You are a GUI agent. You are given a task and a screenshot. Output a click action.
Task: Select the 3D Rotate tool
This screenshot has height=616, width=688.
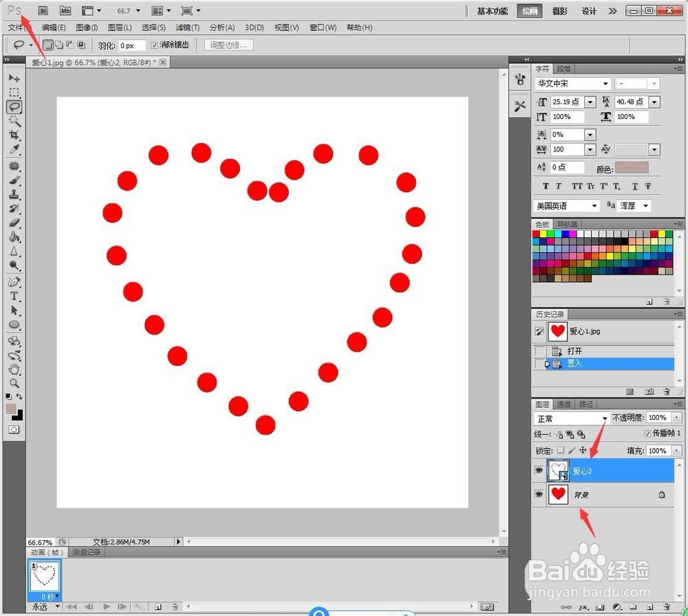pyautogui.click(x=14, y=341)
